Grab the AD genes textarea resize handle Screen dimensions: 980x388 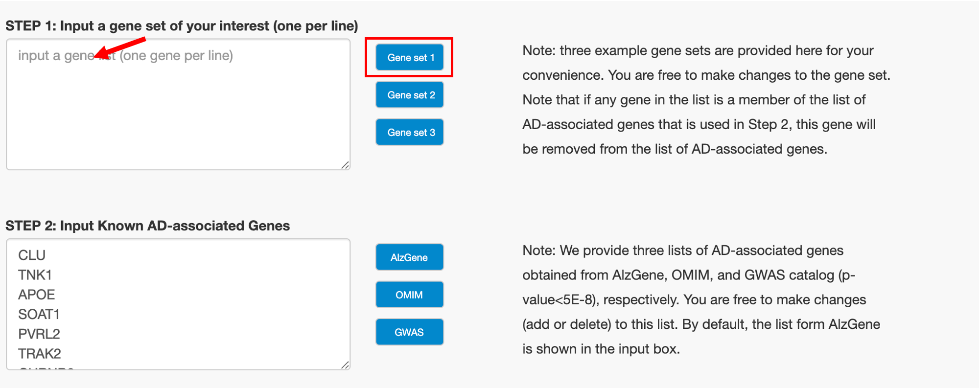(345, 365)
